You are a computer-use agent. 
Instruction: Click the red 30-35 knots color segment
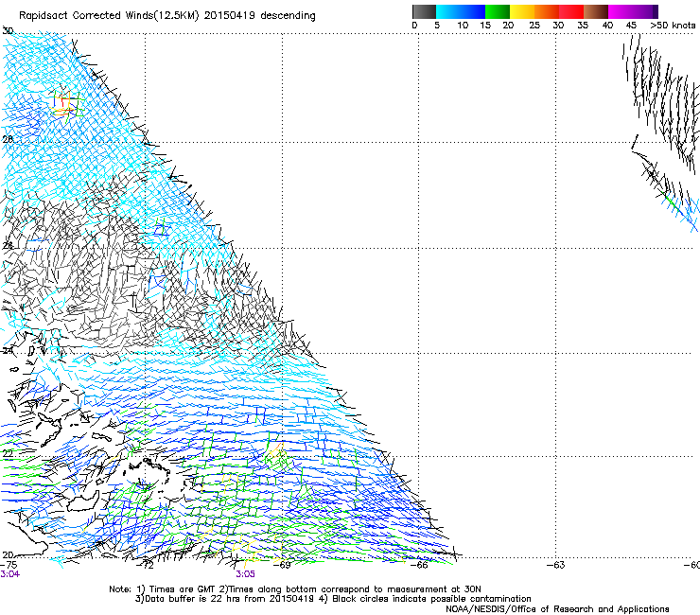(571, 11)
